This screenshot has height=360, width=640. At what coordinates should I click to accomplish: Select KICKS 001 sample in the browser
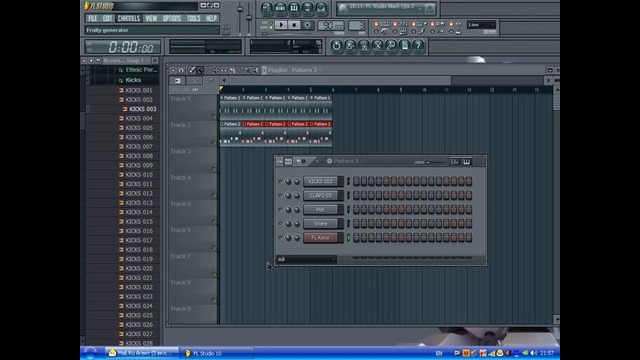coord(139,90)
